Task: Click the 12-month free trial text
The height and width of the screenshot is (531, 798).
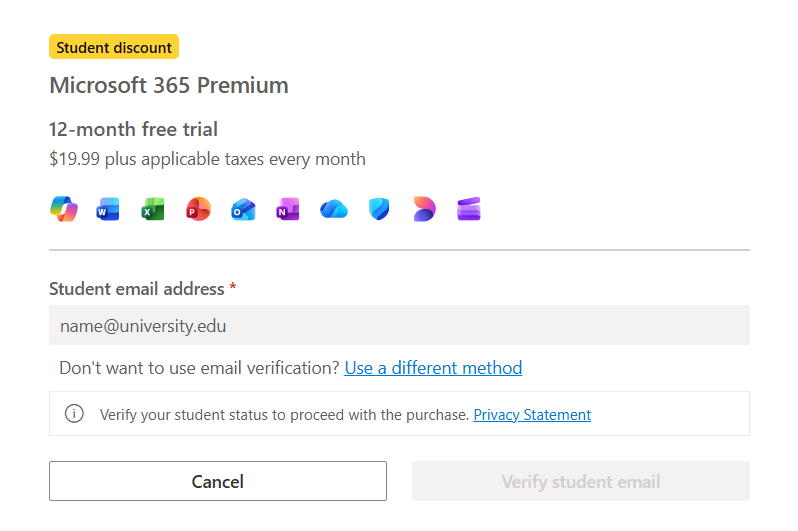Action: (x=133, y=129)
